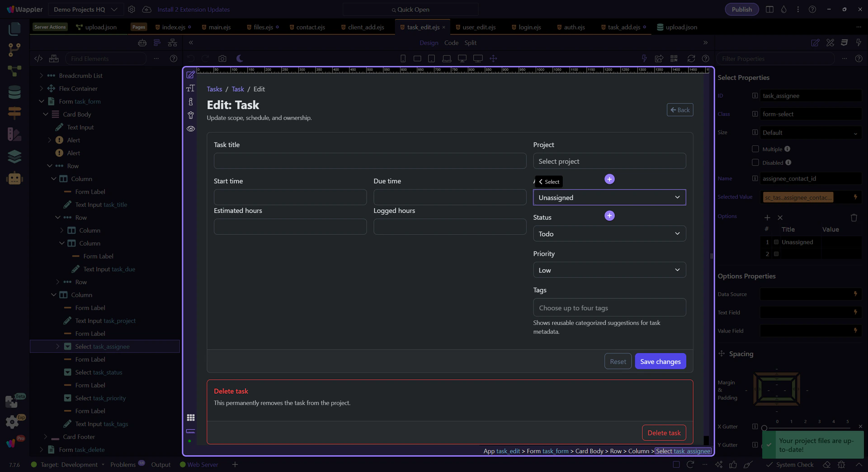Open the project settings gear icon
Screen dimensions: 868x472
point(132,10)
